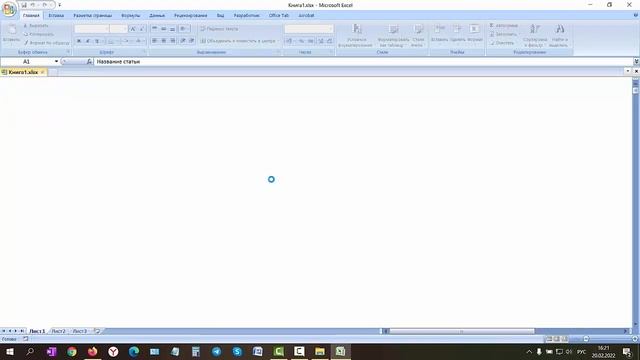Open Clipboard (Буфер обмена) dialog launcher

68,52
